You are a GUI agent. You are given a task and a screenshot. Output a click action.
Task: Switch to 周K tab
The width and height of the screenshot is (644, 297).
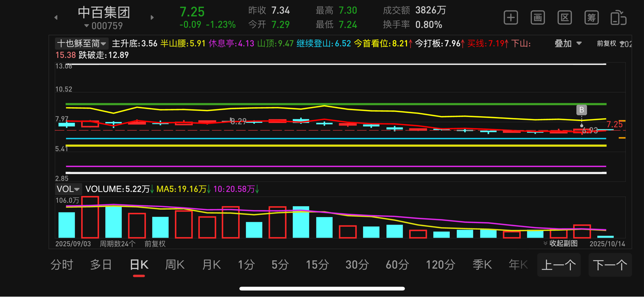175,265
